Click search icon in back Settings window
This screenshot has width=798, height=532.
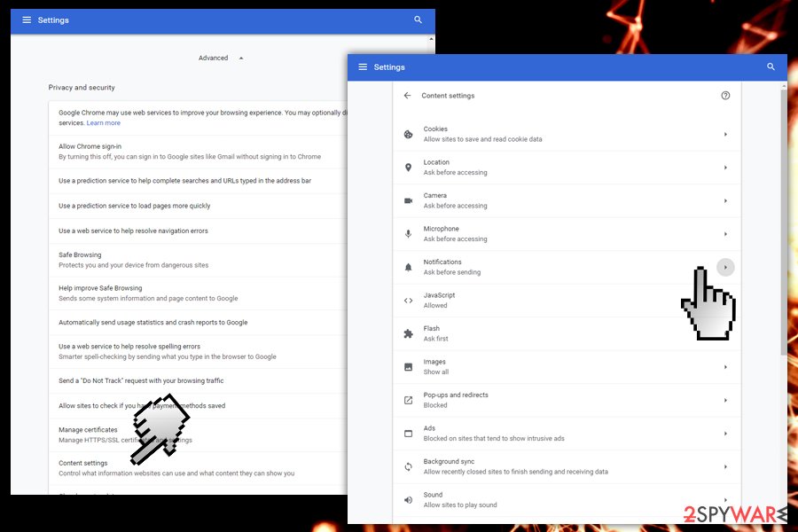[x=418, y=20]
